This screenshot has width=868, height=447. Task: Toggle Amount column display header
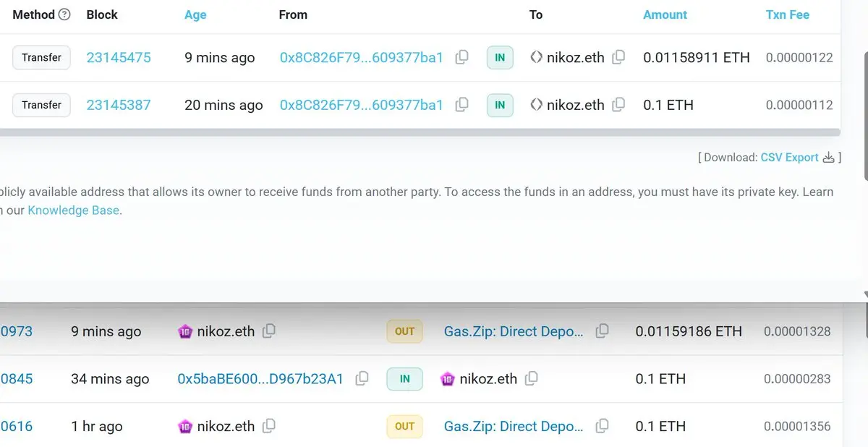tap(665, 14)
